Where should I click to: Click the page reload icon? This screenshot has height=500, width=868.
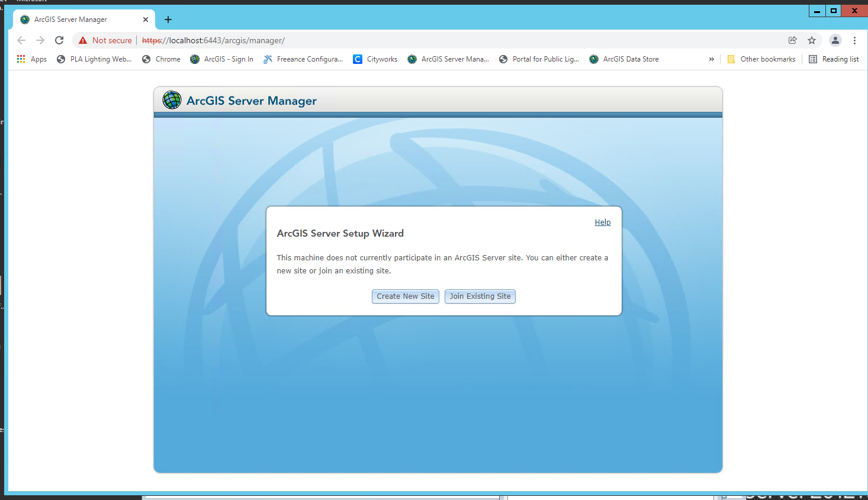[59, 40]
